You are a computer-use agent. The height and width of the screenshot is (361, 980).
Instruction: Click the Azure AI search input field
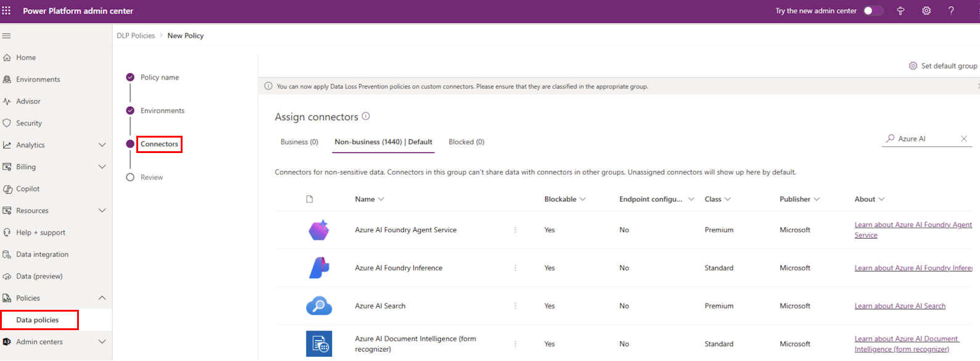[925, 139]
